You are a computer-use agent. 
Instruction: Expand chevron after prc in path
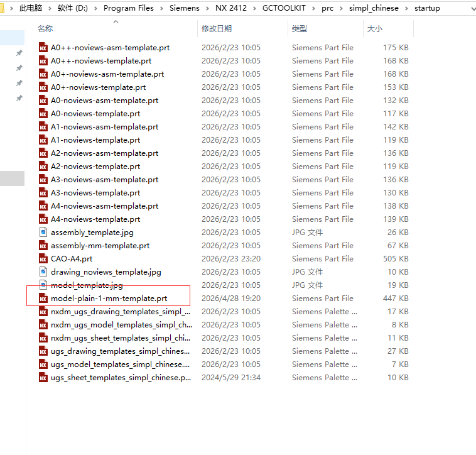click(341, 8)
